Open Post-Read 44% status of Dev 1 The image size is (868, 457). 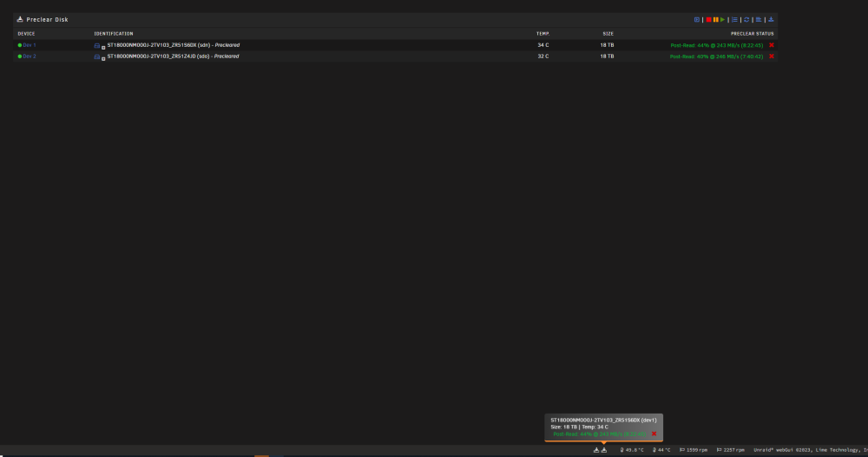pos(716,45)
